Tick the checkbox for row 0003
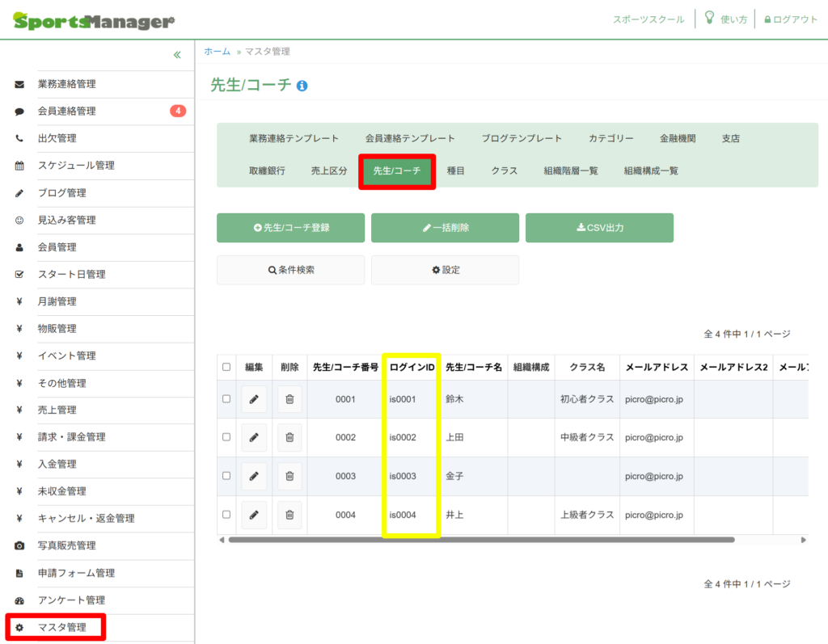The image size is (828, 644). tap(226, 476)
